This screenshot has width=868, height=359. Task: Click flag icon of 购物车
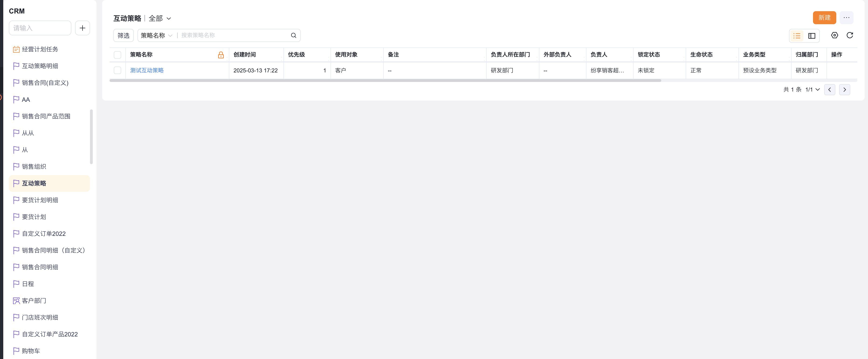point(16,351)
